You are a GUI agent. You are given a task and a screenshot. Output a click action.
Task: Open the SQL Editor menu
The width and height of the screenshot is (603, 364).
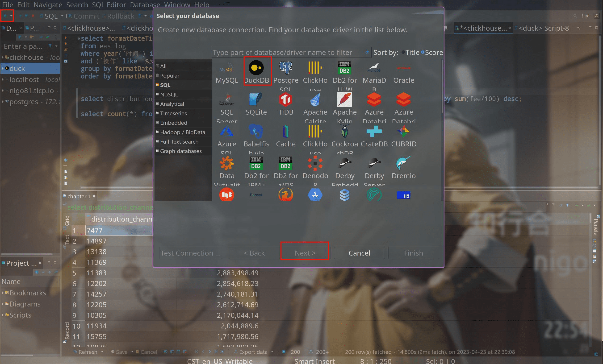coord(109,4)
